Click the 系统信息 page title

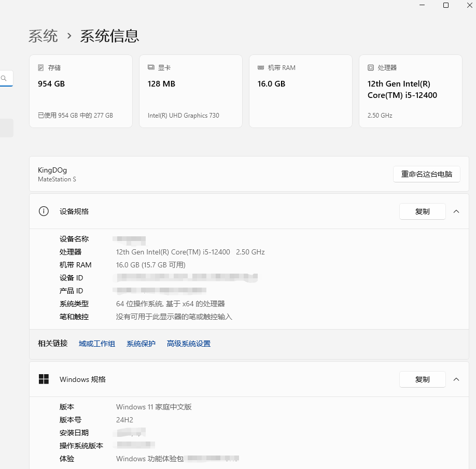[x=109, y=36]
